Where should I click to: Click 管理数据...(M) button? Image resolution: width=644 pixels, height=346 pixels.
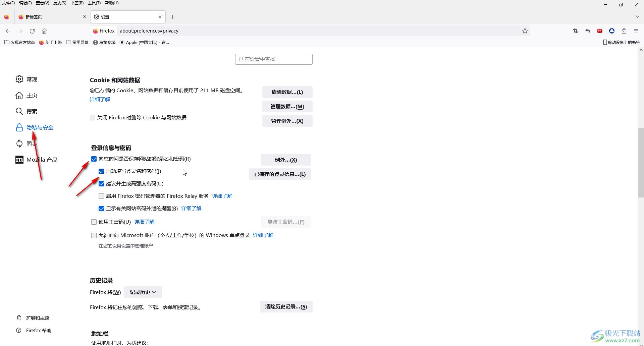pyautogui.click(x=287, y=106)
